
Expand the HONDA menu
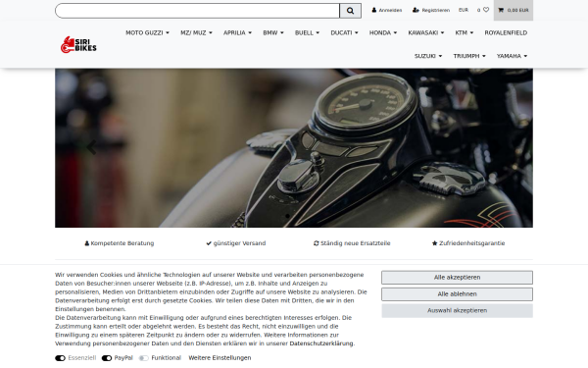[383, 33]
